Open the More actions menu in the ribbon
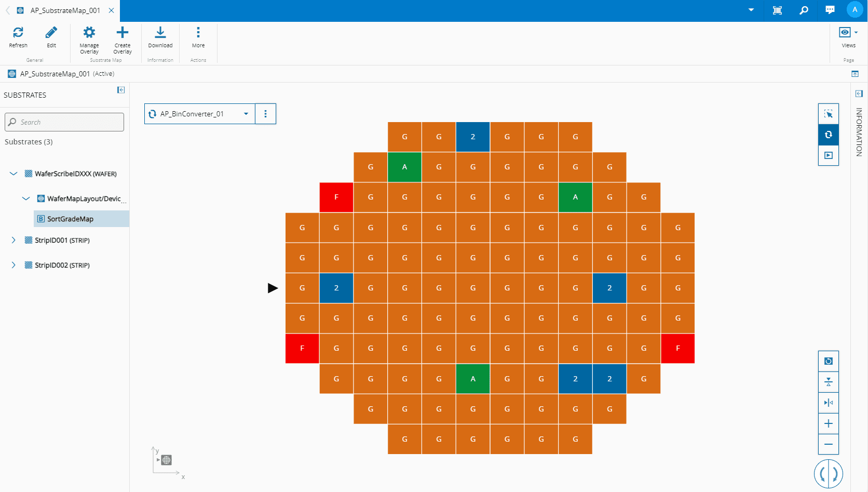 tap(198, 33)
